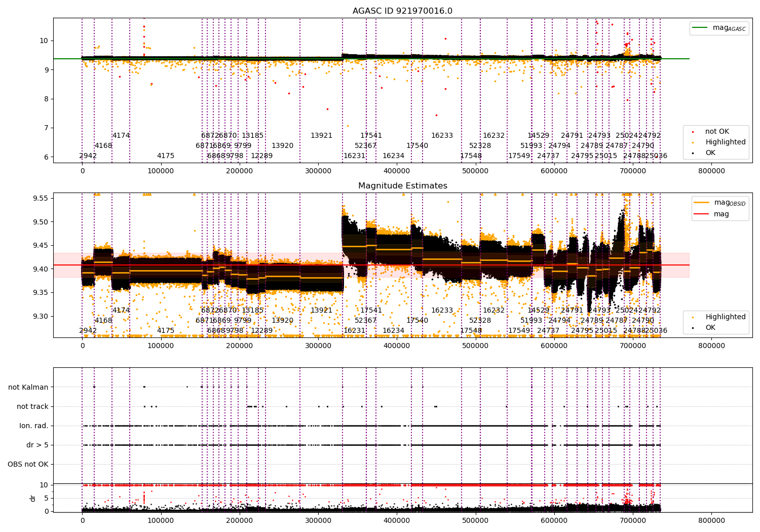Click the '10' tick on the dr axis
The image size is (760, 532).
pos(44,485)
